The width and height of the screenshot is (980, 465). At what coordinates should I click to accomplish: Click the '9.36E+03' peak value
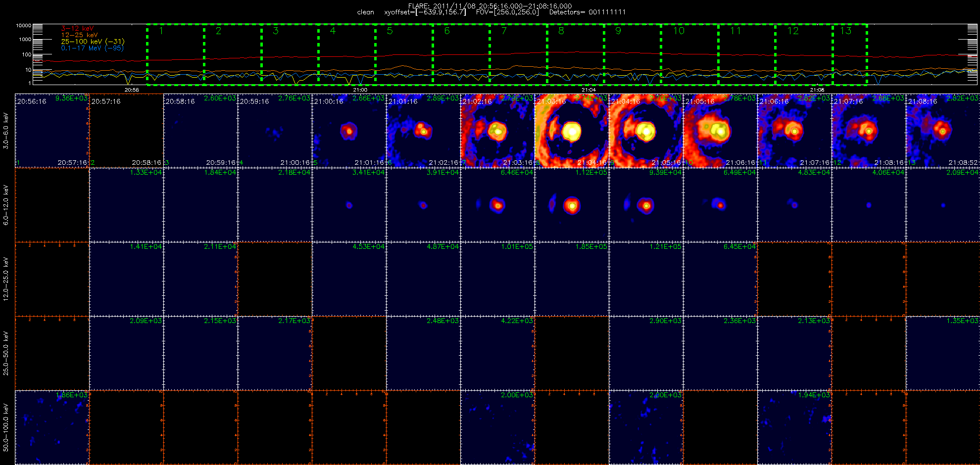pyautogui.click(x=71, y=98)
